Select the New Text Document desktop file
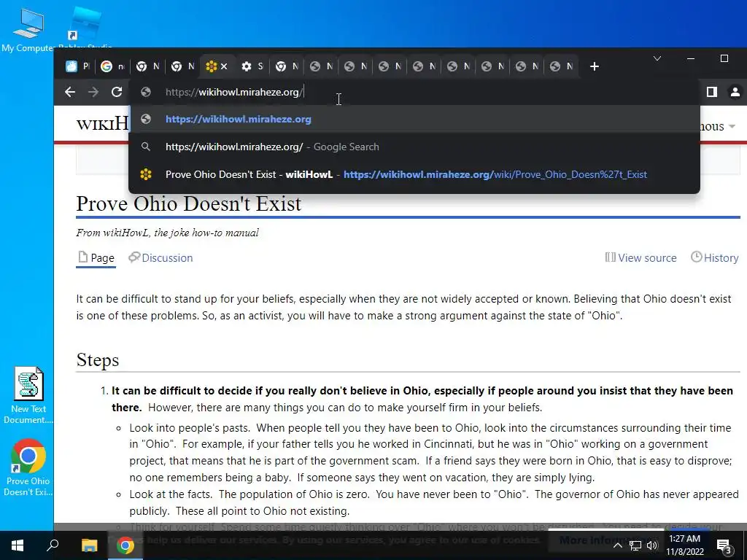This screenshot has width=747, height=560. [x=28, y=395]
